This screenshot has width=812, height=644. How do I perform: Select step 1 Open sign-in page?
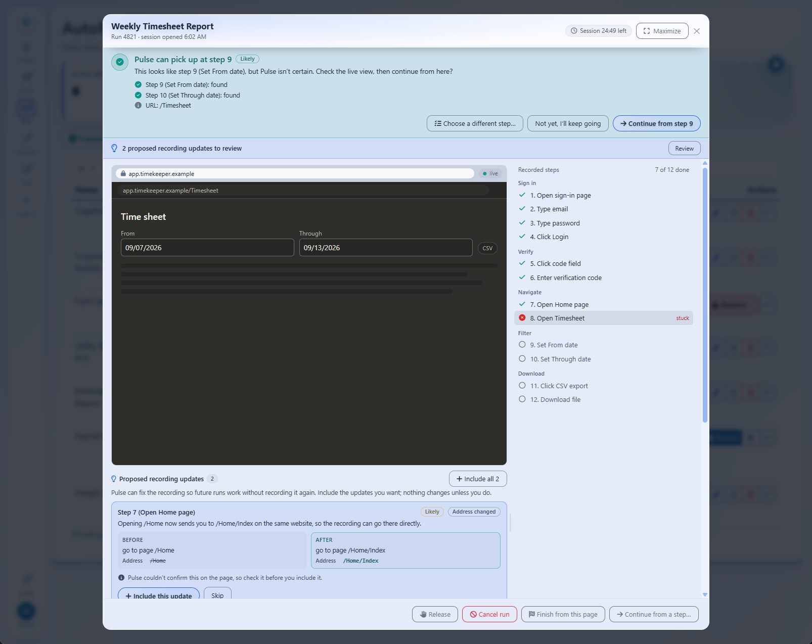(x=603, y=195)
